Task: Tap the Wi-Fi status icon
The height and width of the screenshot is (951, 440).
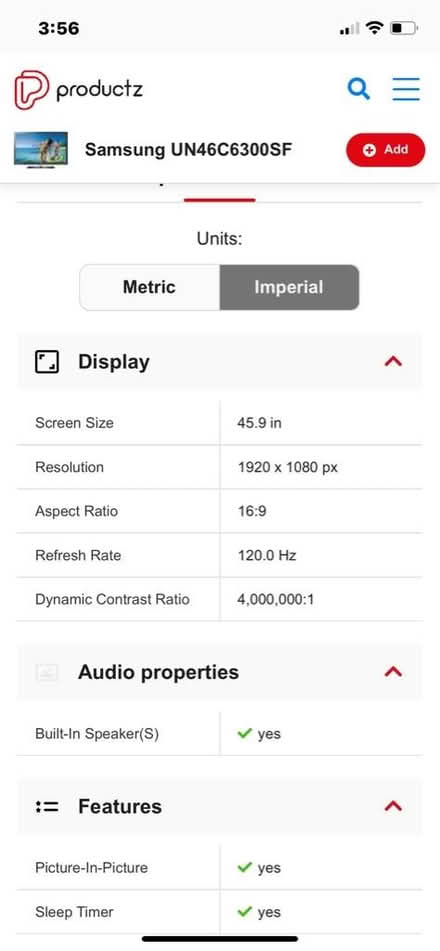Action: (x=376, y=28)
